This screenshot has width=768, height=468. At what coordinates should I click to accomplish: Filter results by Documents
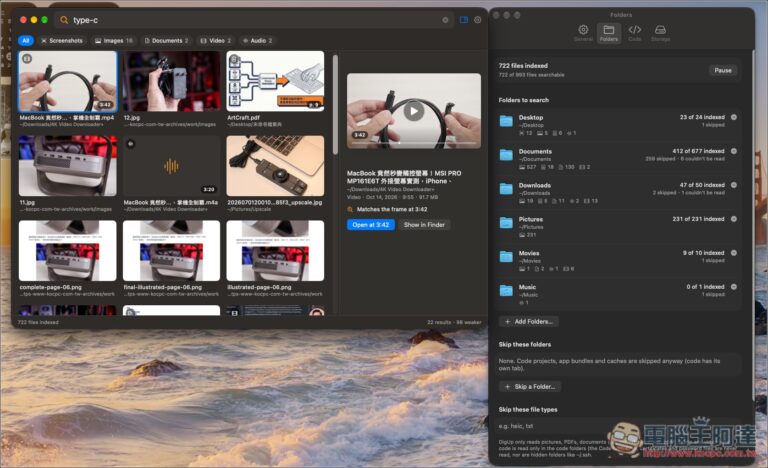[167, 41]
